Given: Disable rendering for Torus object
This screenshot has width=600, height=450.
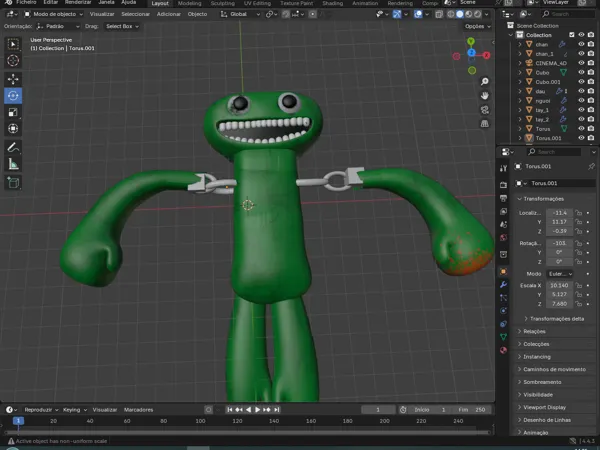Looking at the screenshot, I should [x=591, y=129].
